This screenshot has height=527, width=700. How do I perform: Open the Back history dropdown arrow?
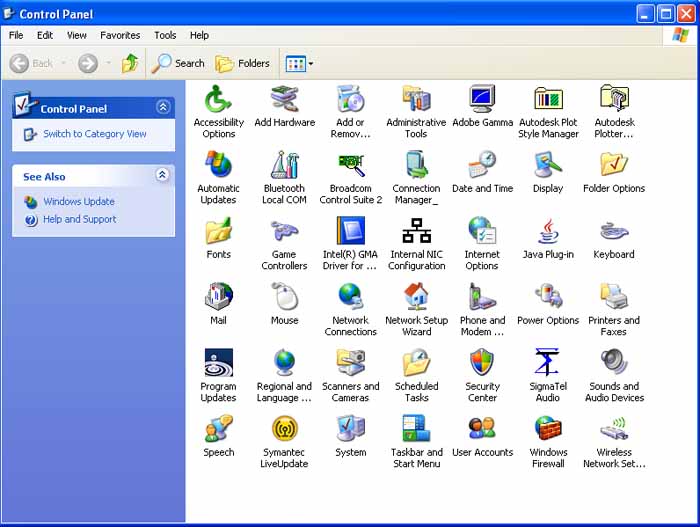[63, 63]
